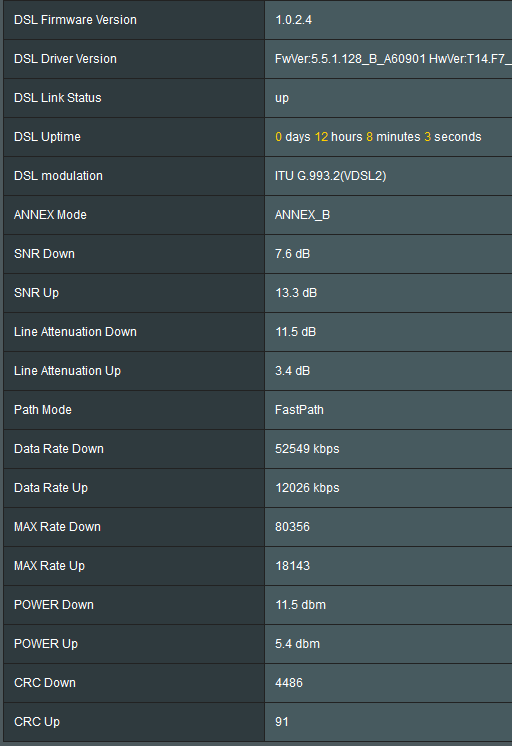Select the DSL Uptime value

pos(378,137)
